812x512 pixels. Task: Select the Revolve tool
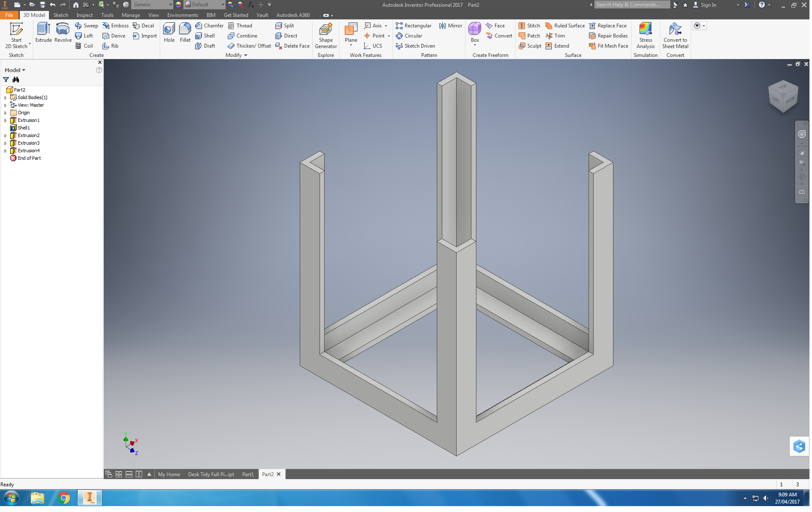(63, 33)
